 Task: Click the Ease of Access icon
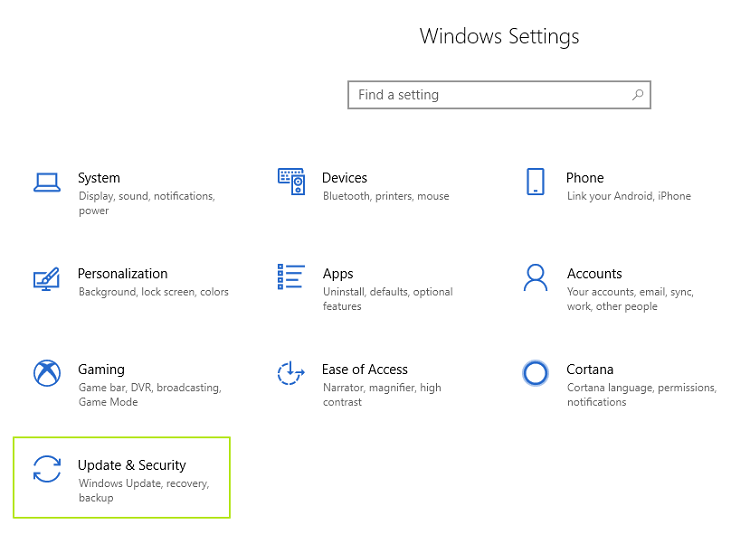[x=291, y=373]
